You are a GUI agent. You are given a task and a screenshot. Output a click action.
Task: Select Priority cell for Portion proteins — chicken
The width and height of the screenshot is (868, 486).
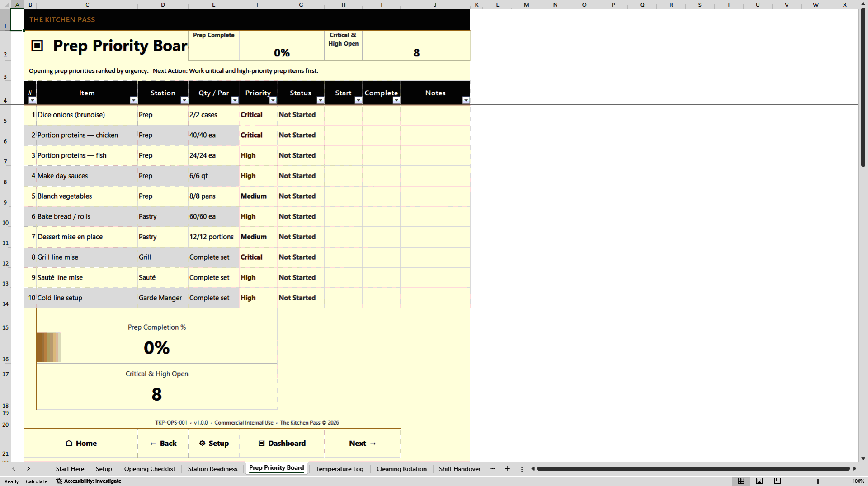click(258, 135)
